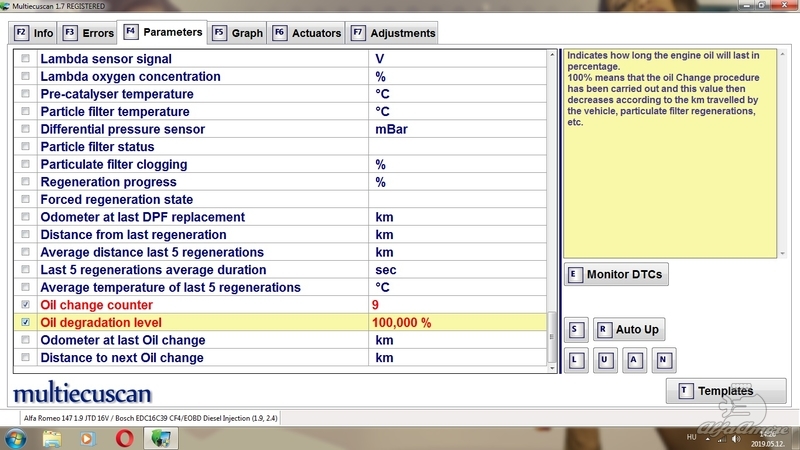Open the Windows Start menu
Image resolution: width=800 pixels, height=450 pixels.
15,439
